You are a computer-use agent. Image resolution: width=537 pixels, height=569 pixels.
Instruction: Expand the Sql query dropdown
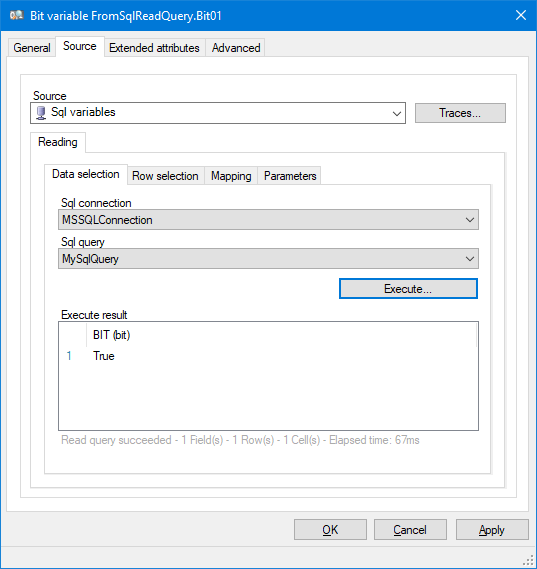[268, 259]
